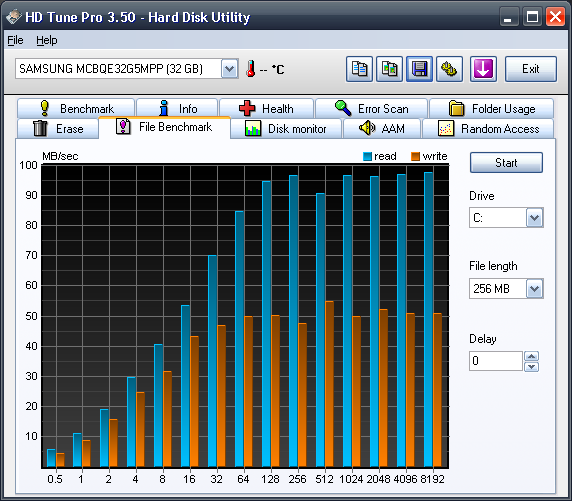Viewport: 572px width, 501px height.
Task: Select the Disk monitor tab
Action: click(x=286, y=128)
